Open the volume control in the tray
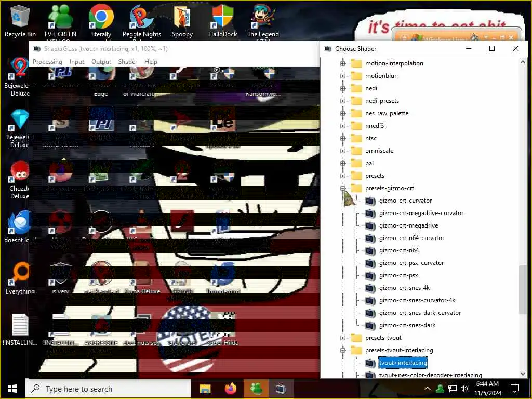Screen dimensions: 532x399 [465, 389]
